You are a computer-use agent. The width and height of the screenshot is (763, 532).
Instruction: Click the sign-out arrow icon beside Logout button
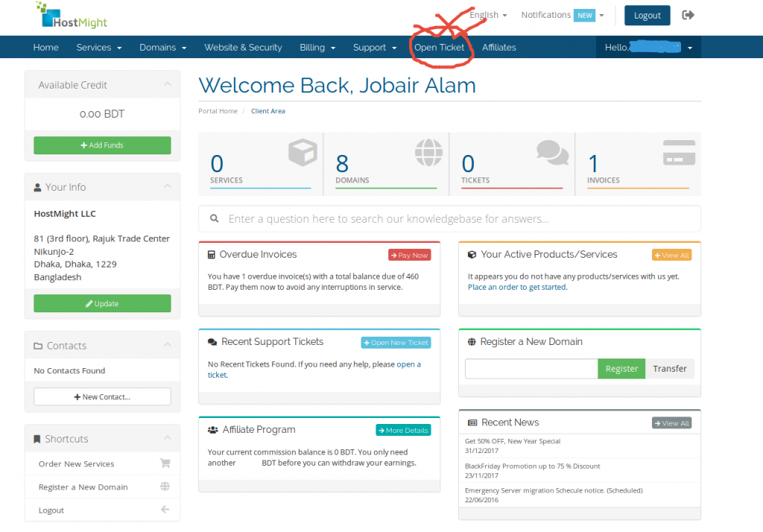(688, 15)
